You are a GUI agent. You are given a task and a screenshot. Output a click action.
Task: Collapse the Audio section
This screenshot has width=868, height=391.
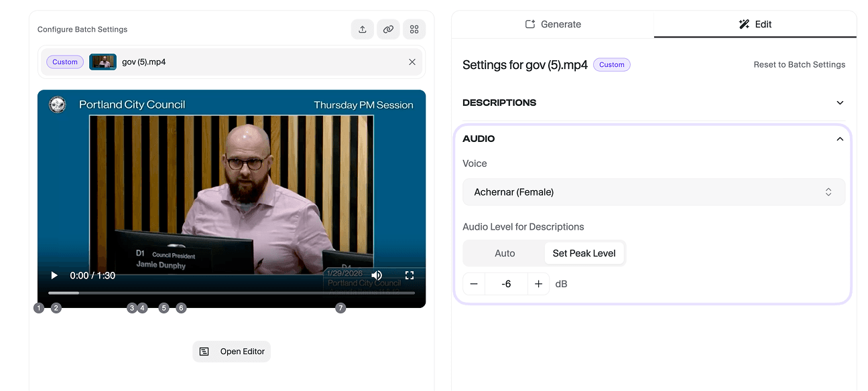(x=840, y=139)
